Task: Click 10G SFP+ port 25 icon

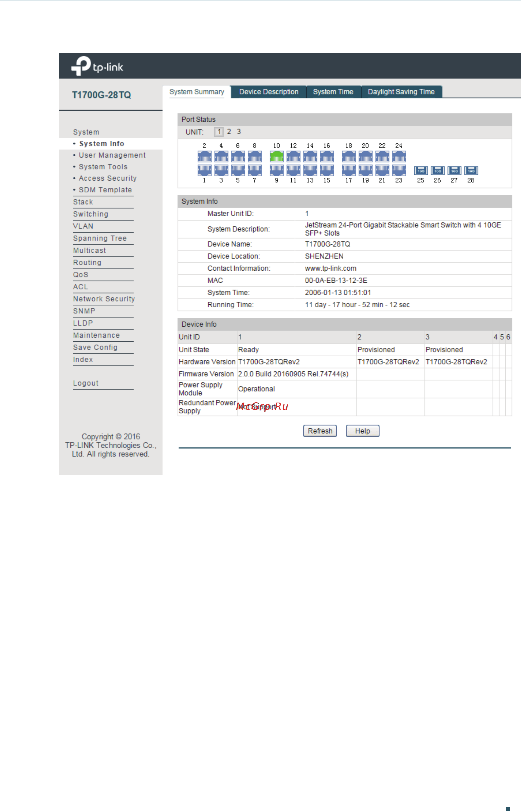Action: pos(420,170)
